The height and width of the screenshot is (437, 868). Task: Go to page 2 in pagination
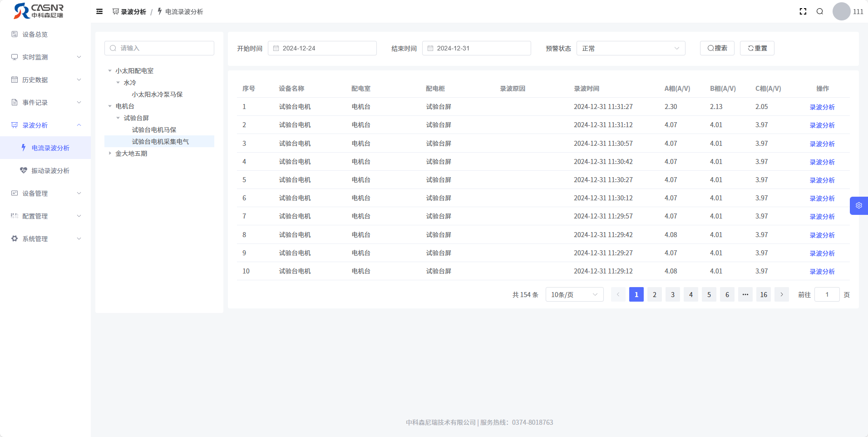click(x=655, y=294)
